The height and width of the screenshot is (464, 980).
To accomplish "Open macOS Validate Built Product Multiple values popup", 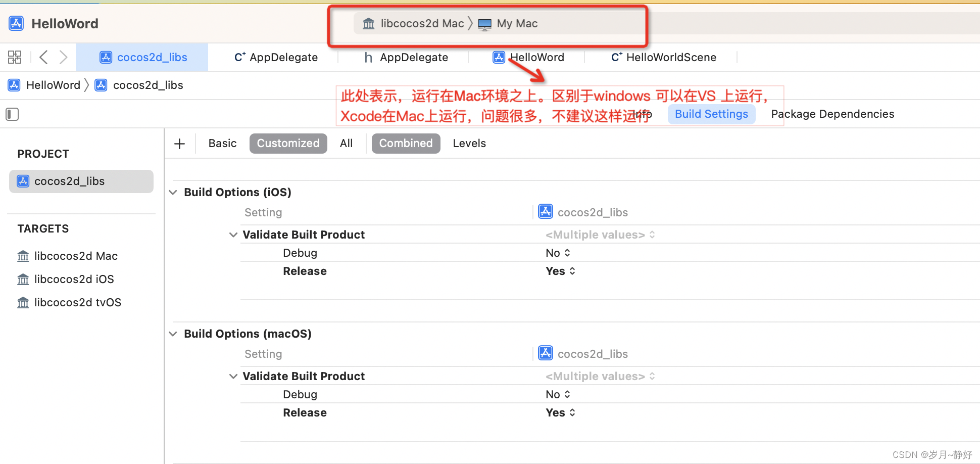I will [x=600, y=376].
